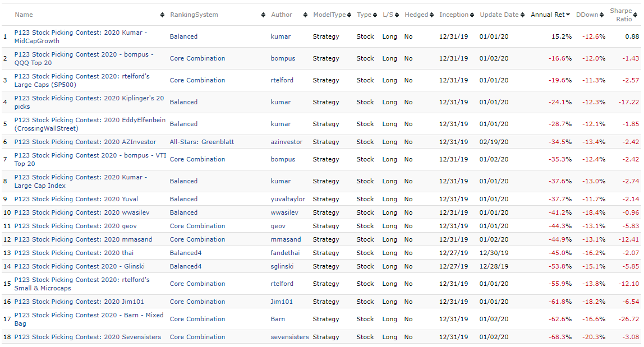The width and height of the screenshot is (644, 347).
Task: View author Jim101 profile
Action: pyautogui.click(x=282, y=302)
